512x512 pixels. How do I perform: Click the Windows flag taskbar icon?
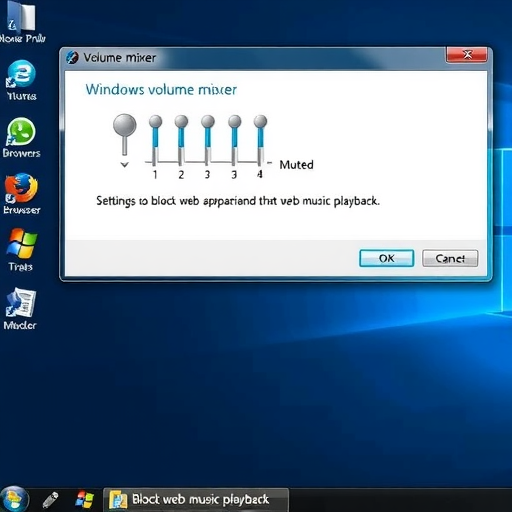click(x=85, y=499)
